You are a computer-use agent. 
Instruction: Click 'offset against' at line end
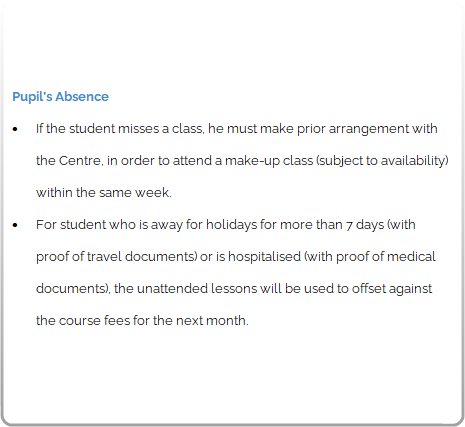coord(392,289)
